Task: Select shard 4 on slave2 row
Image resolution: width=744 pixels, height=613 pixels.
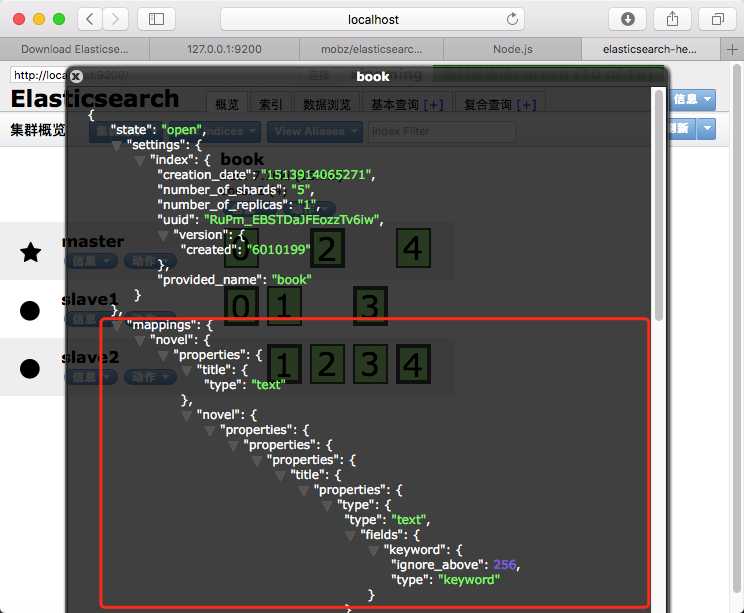Action: coord(413,364)
